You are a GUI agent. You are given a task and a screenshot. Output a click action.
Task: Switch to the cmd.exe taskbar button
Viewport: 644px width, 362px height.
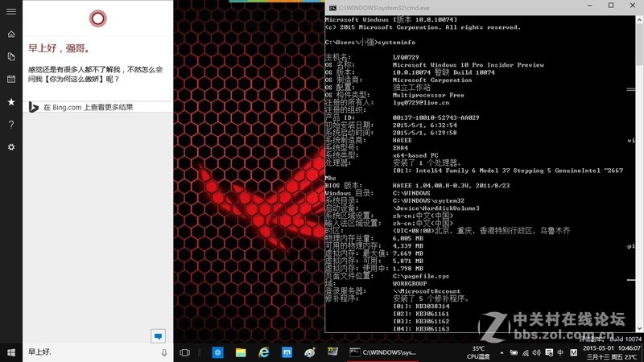click(383, 352)
